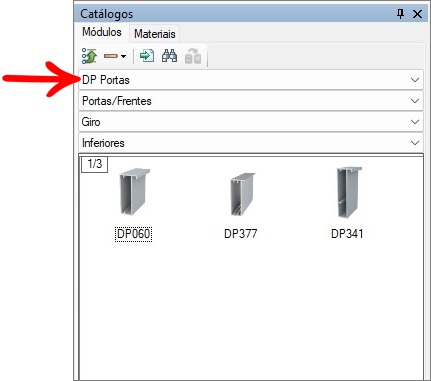Image resolution: width=431 pixels, height=381 pixels.
Task: Click the grayed-out replace modules icon
Action: (193, 56)
